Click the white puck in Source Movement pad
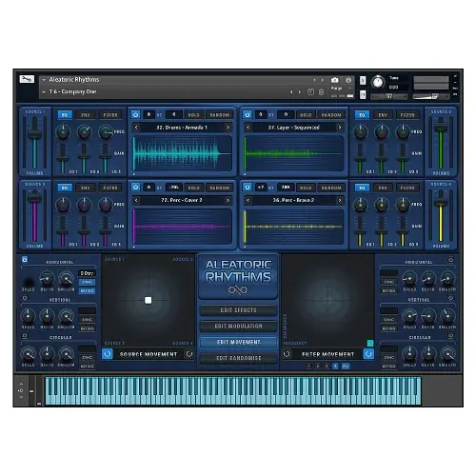The width and height of the screenshot is (476, 476). point(149,300)
